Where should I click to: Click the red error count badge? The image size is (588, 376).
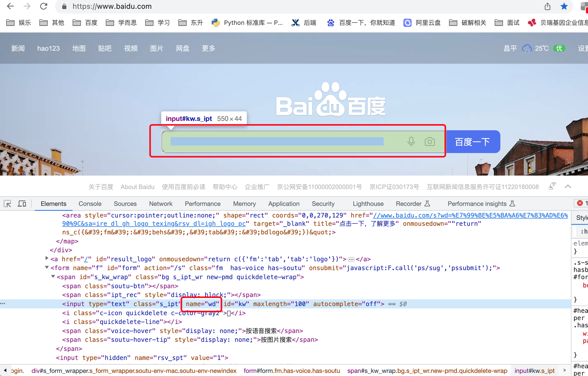(x=580, y=203)
